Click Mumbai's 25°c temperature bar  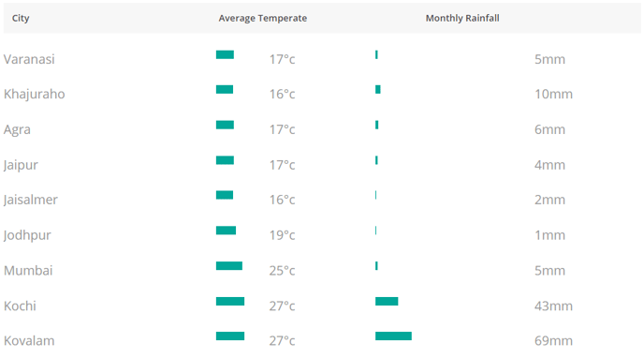pyautogui.click(x=229, y=266)
